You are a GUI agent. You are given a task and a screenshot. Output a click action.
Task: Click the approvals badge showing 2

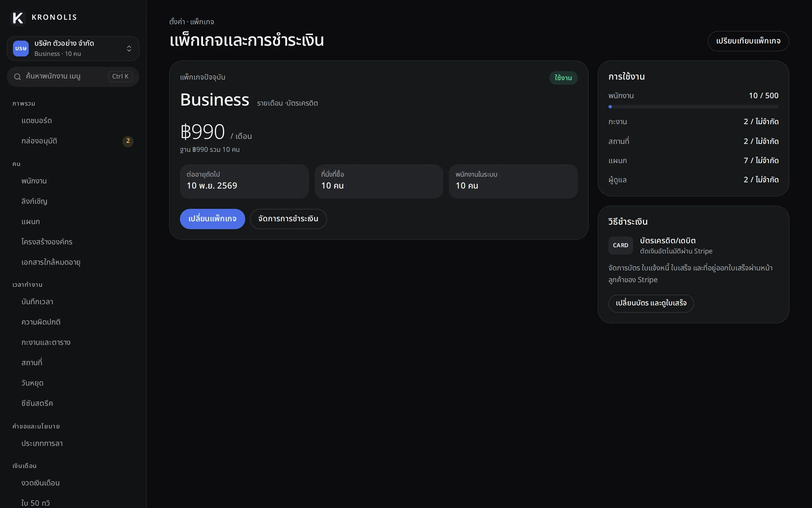point(128,141)
